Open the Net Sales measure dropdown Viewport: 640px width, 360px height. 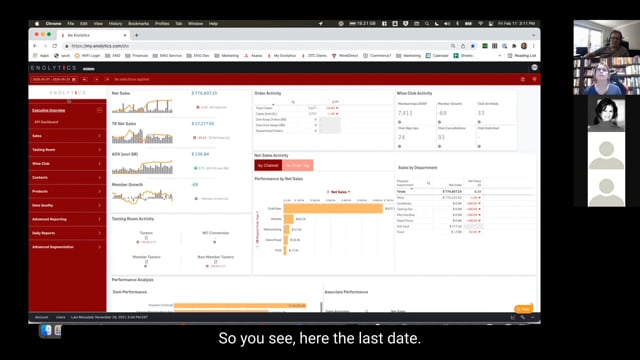click(339, 192)
